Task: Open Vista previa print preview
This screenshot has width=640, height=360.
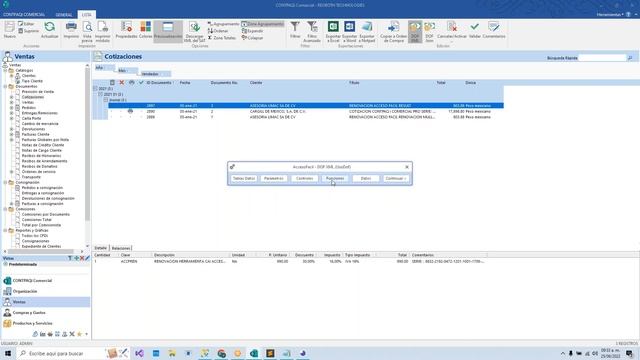Action: click(87, 31)
